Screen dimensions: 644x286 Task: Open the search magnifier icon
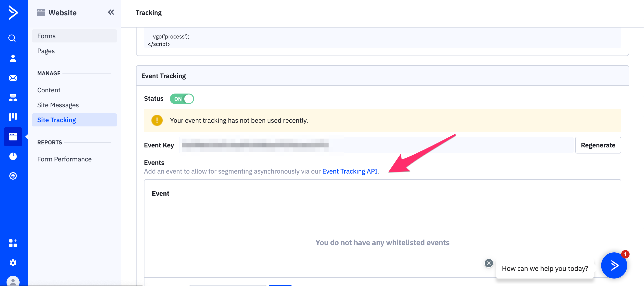tap(12, 38)
